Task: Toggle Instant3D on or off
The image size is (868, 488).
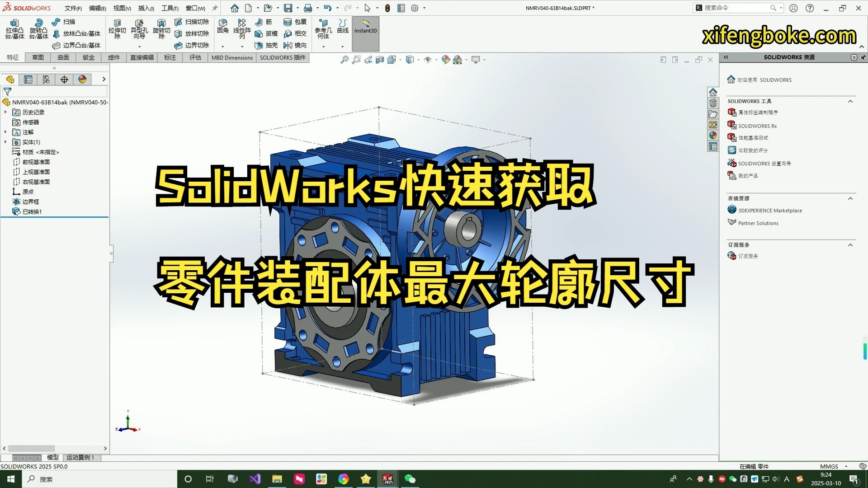Action: (x=365, y=32)
